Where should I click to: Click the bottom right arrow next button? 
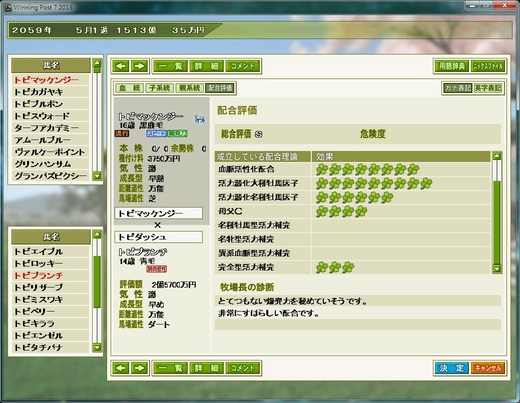(139, 368)
